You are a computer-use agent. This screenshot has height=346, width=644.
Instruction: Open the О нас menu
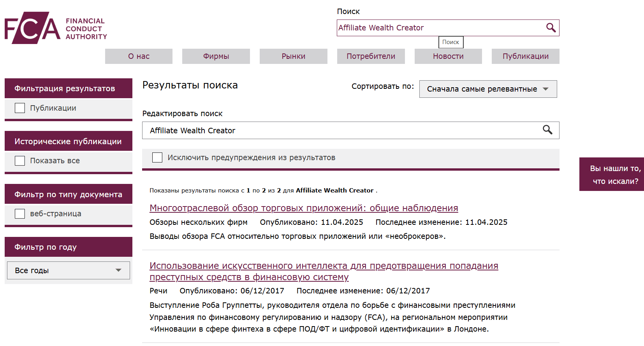coord(139,56)
